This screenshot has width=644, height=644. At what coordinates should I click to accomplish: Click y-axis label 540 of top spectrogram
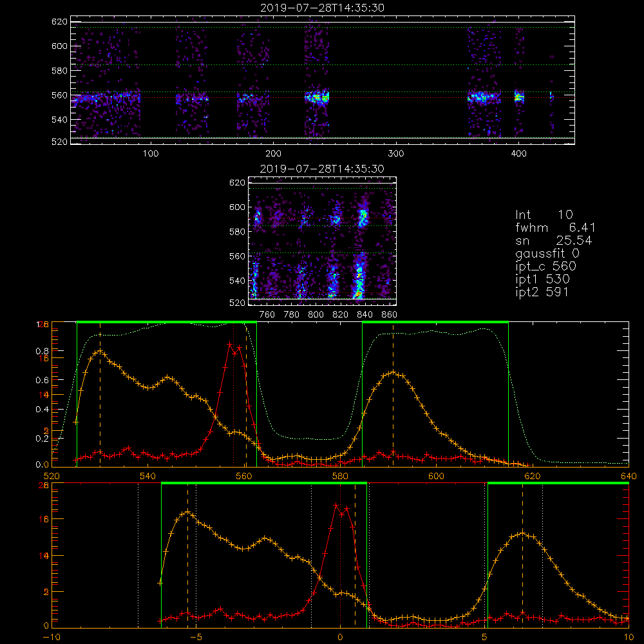click(x=59, y=120)
